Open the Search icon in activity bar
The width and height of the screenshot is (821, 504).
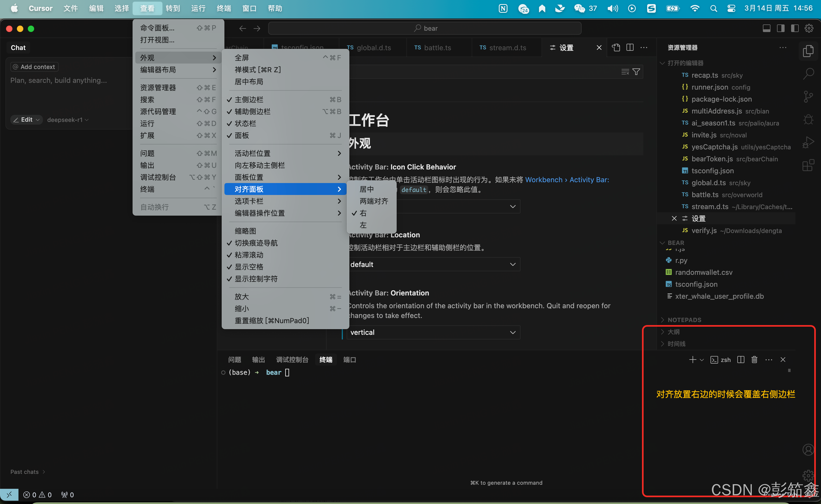pyautogui.click(x=808, y=74)
